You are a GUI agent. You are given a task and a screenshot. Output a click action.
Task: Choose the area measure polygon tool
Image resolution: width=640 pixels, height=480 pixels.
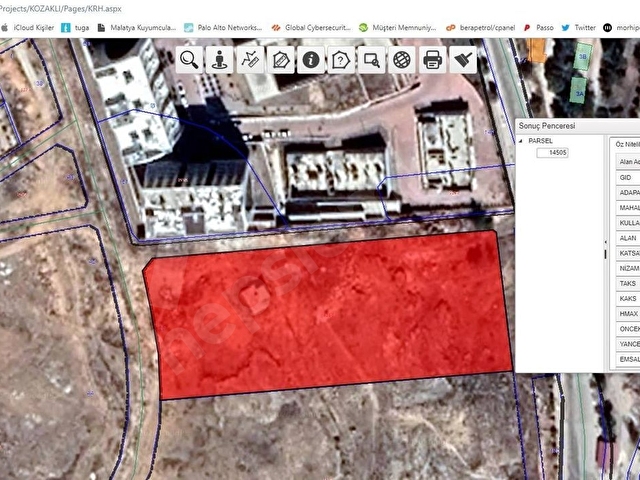pos(280,60)
